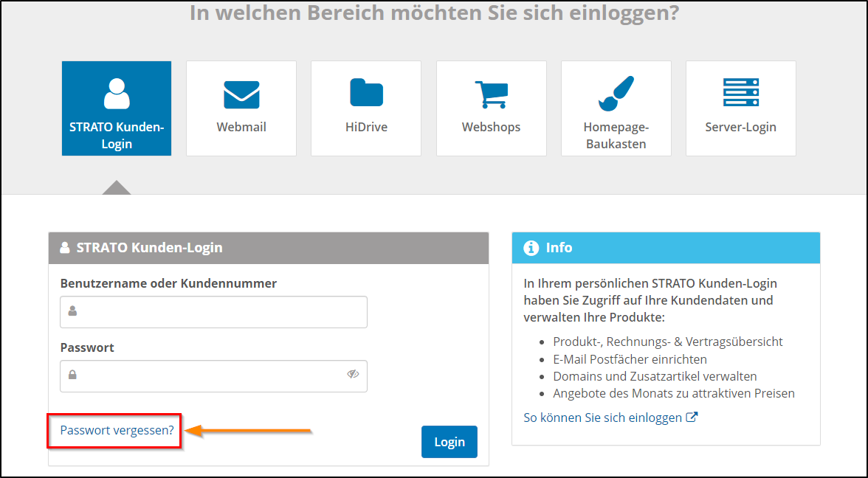Click the Server-Login server rack icon
Image resolution: width=868 pixels, height=478 pixels.
pyautogui.click(x=741, y=92)
